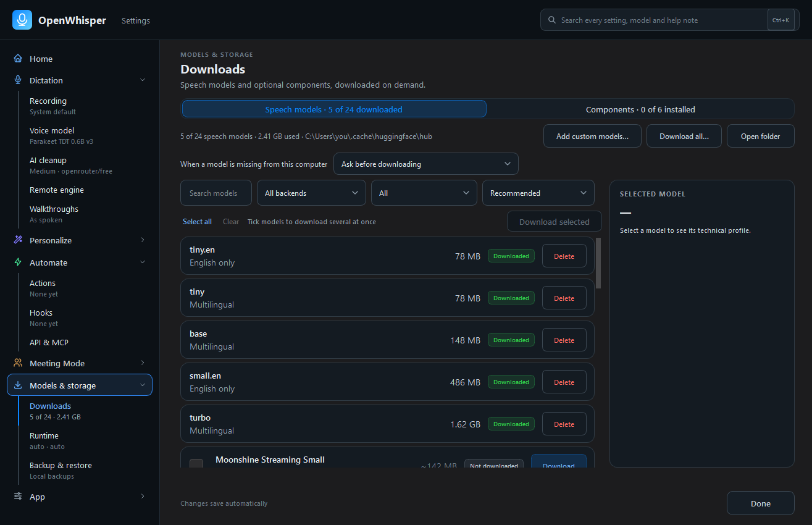The image size is (812, 525).
Task: Click the search magnifier icon
Action: (x=551, y=20)
